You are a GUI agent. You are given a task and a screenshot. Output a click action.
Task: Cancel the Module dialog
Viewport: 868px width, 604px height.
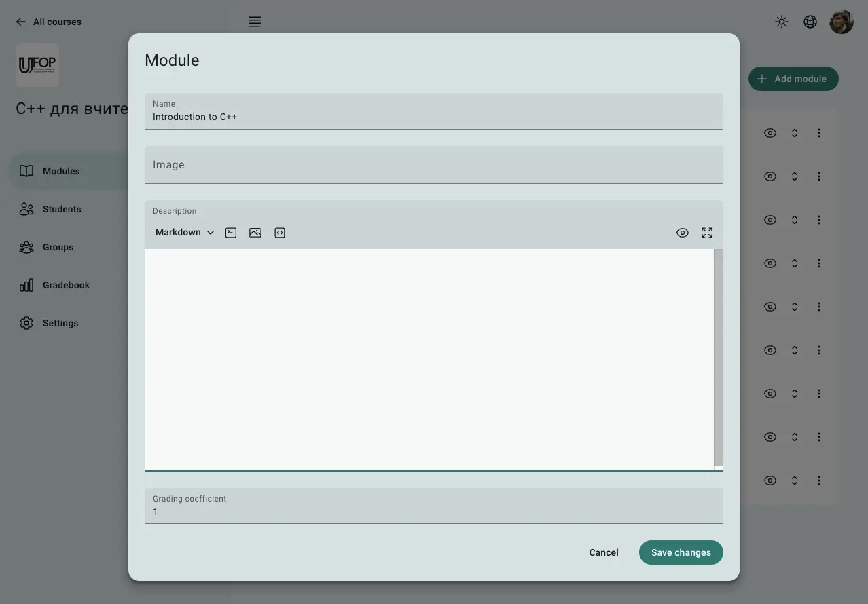(x=603, y=552)
